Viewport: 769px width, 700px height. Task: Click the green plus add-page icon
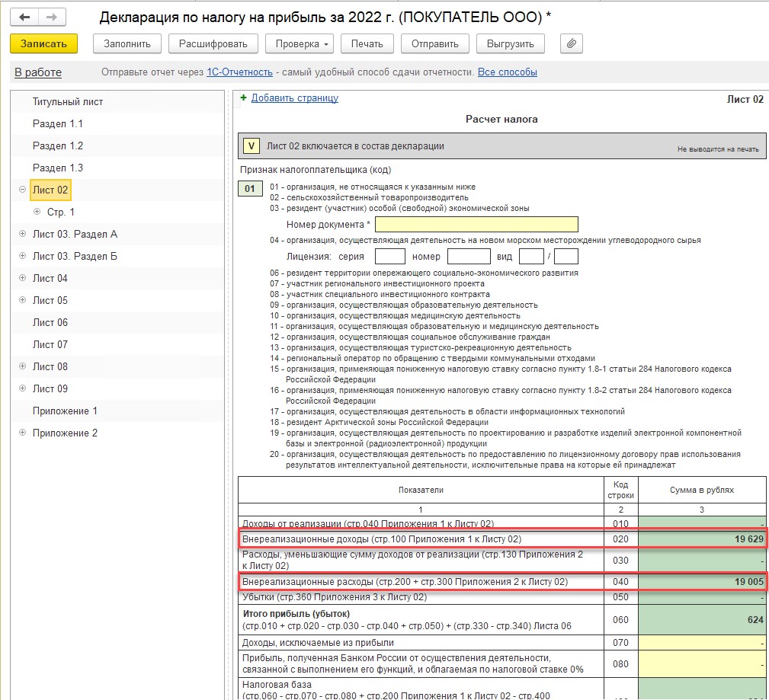pos(243,97)
